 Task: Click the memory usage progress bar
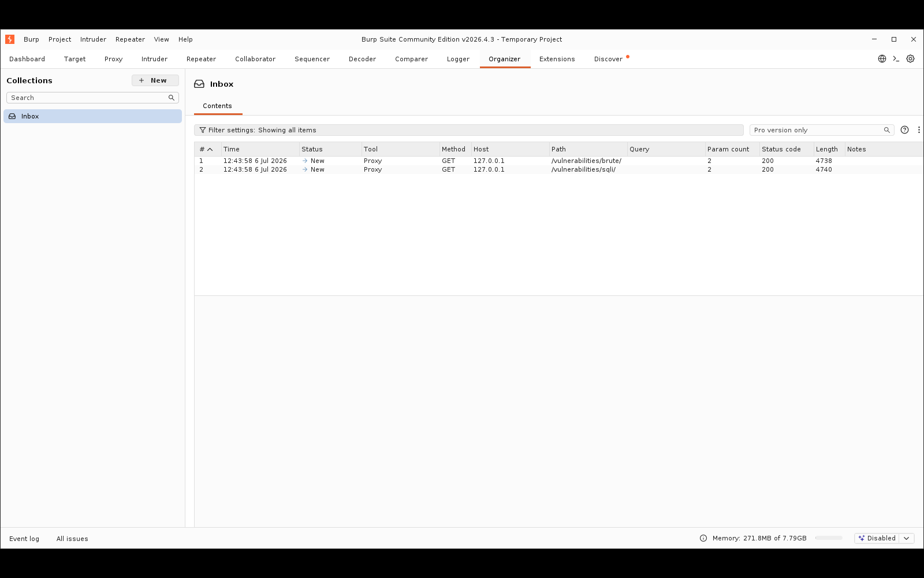click(829, 538)
